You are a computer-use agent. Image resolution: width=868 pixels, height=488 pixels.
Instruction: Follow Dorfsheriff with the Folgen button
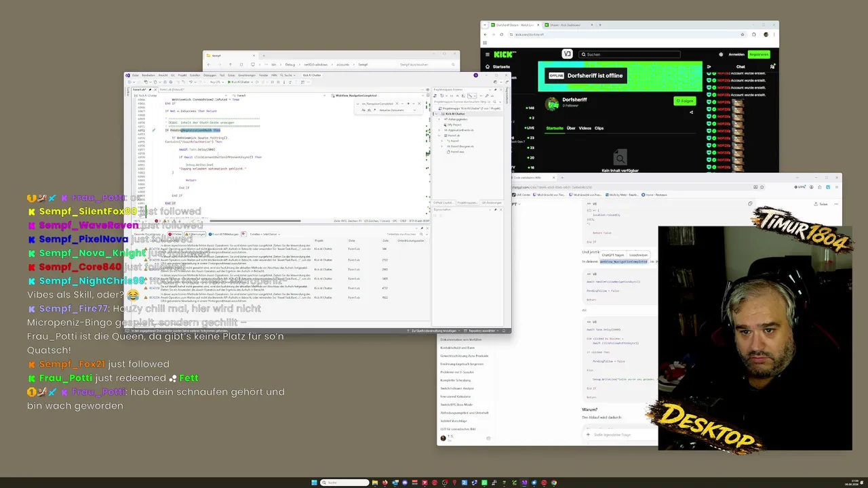(685, 101)
